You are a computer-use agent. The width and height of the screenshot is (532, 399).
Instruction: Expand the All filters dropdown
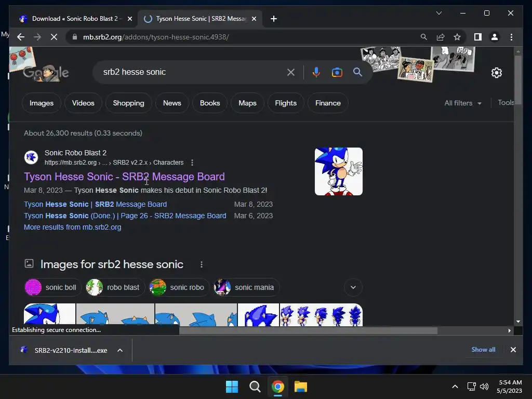[463, 103]
